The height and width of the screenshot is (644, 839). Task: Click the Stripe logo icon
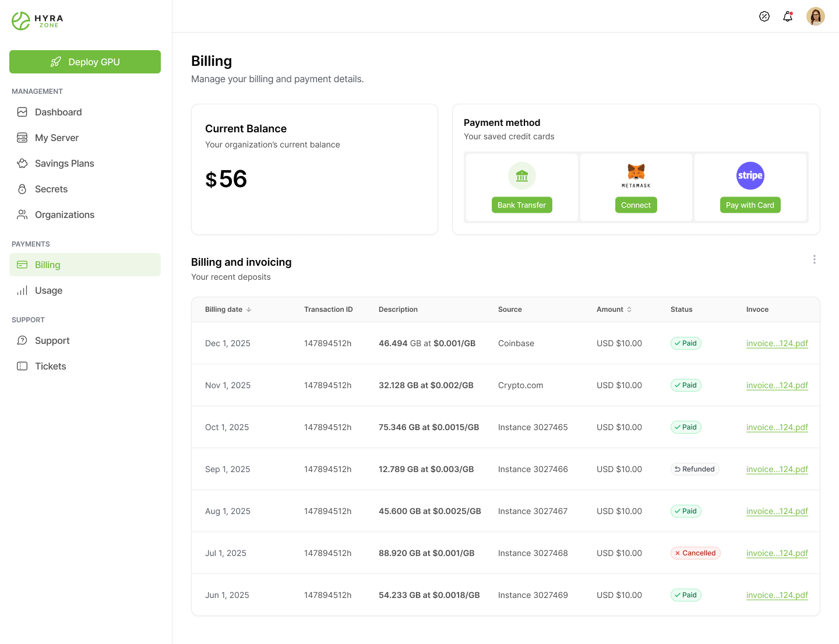coord(750,175)
